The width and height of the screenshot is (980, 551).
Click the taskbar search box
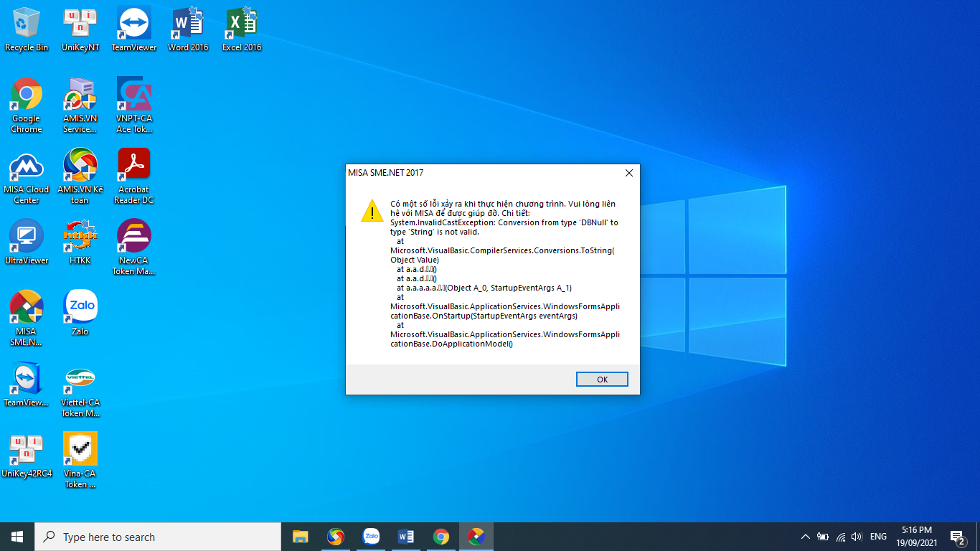tap(158, 537)
